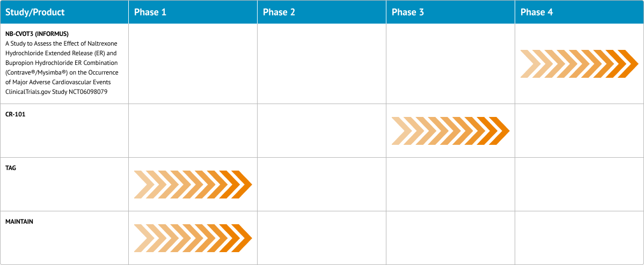Select the TAG study label

10,168
